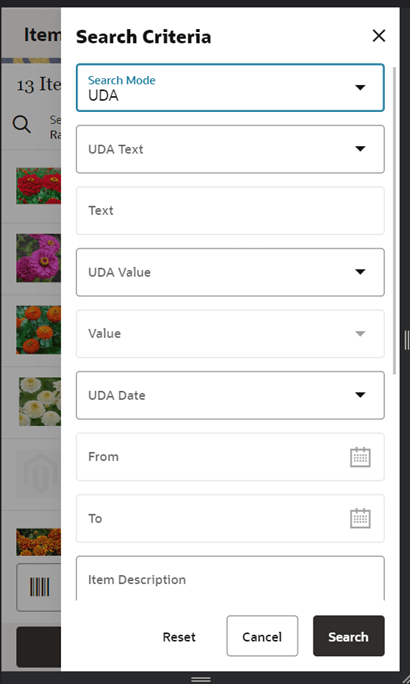This screenshot has height=684, width=410.
Task: Open calendar picker for From date
Action: [360, 457]
